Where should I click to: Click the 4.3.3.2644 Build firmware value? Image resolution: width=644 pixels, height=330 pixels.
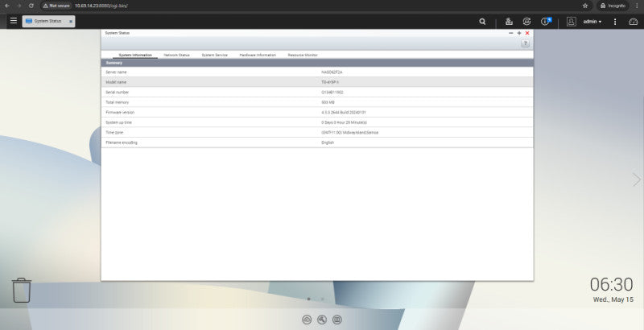(x=344, y=113)
